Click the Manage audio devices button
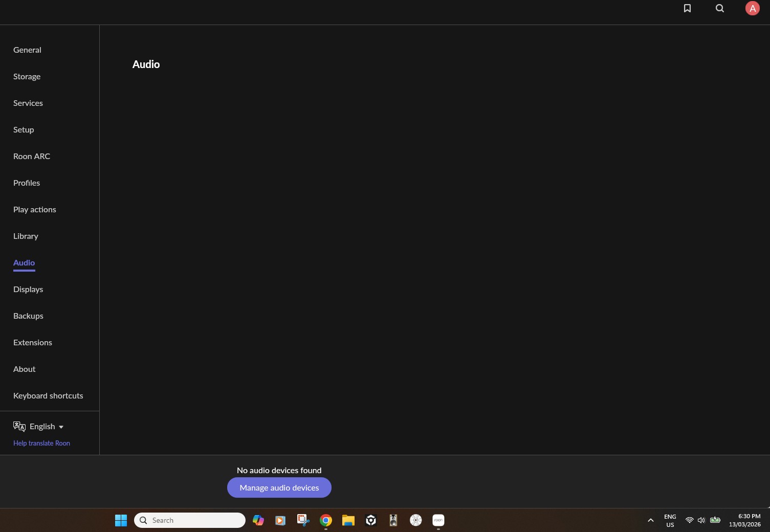 click(279, 487)
